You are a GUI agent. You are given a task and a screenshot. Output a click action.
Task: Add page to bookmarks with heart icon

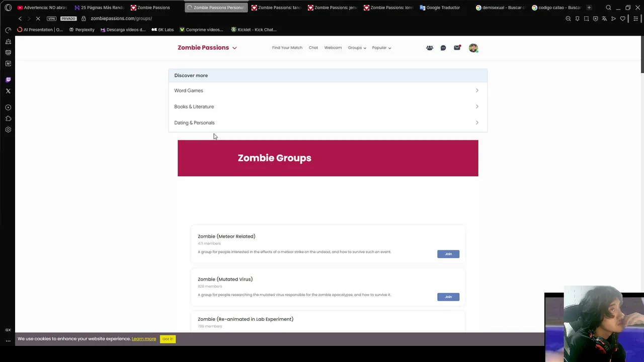point(622,19)
